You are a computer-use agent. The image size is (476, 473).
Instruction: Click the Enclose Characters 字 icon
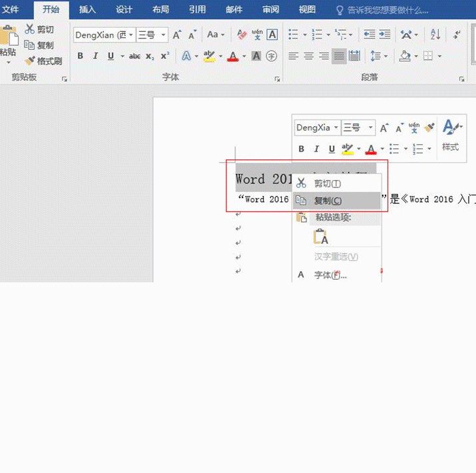[x=271, y=56]
